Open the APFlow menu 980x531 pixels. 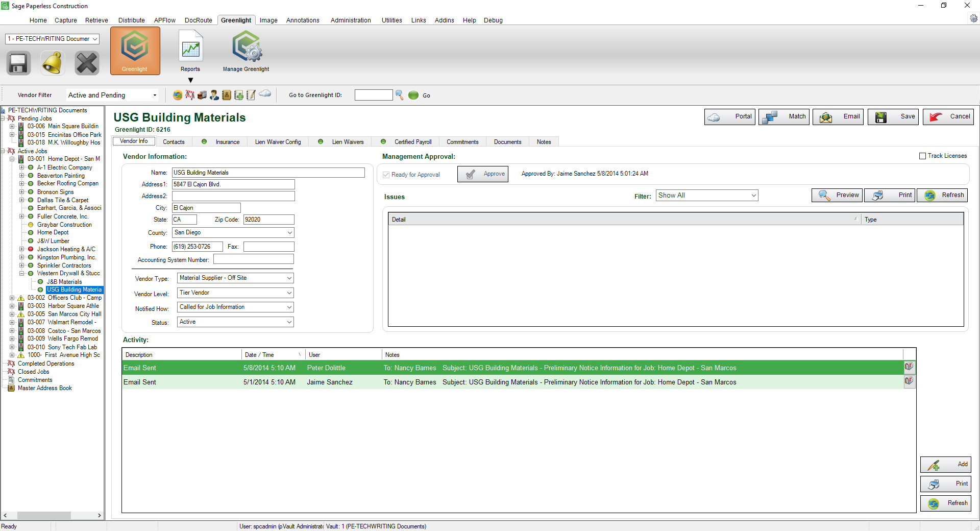pyautogui.click(x=165, y=20)
